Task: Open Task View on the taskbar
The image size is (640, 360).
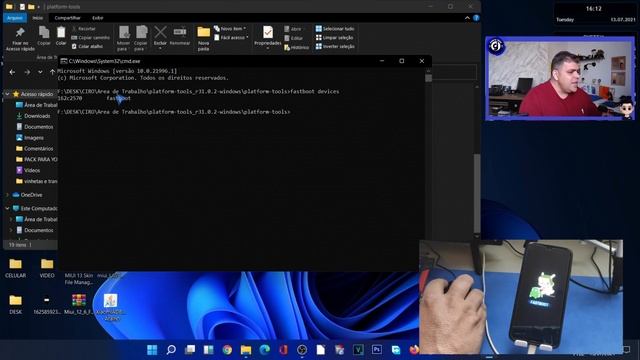Action: pos(190,350)
